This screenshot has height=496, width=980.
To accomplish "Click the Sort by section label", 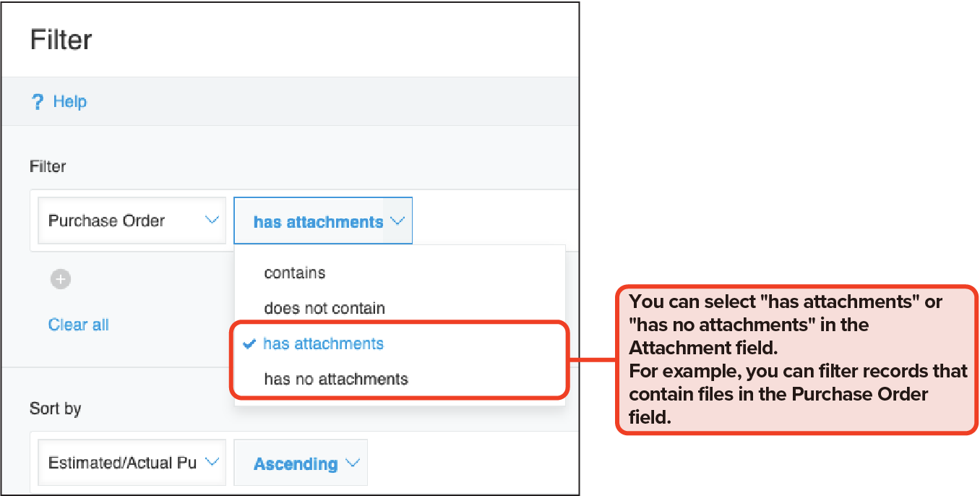I will coord(55,409).
